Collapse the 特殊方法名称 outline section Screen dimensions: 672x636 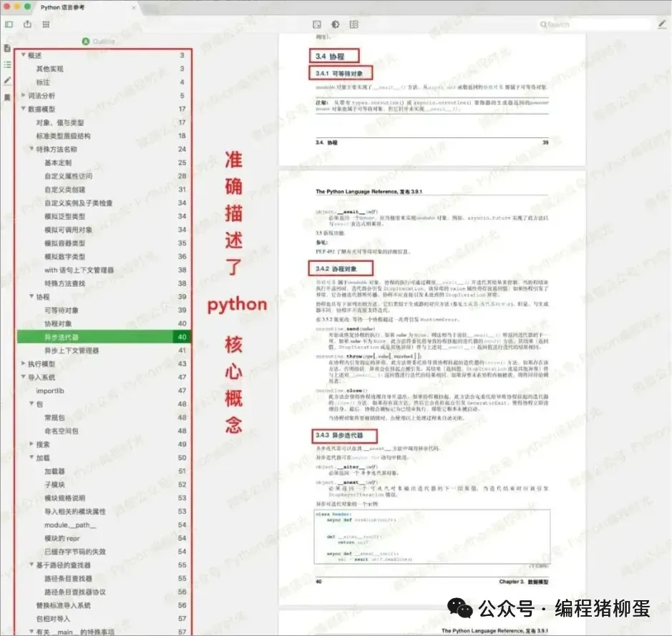(31, 149)
